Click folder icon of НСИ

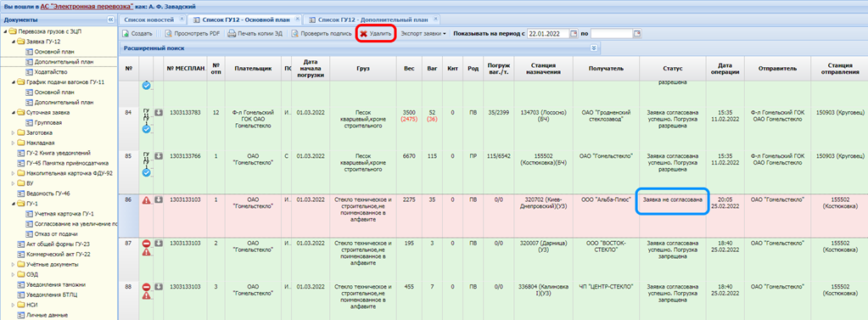click(21, 305)
